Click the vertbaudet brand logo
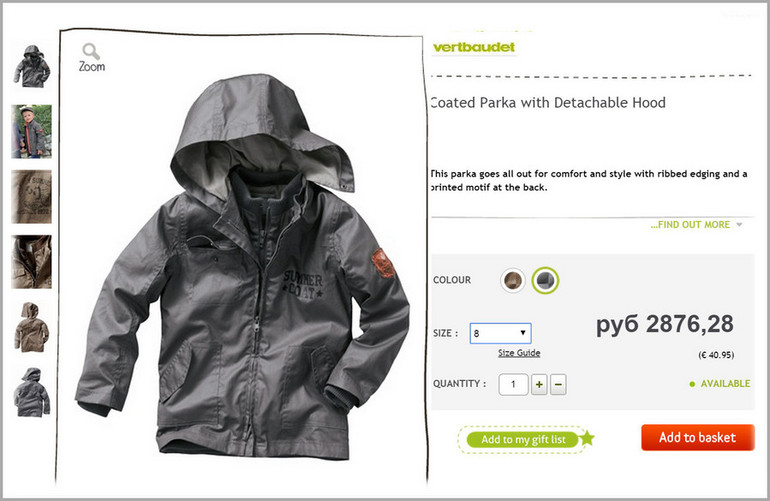The height and width of the screenshot is (501, 770). click(x=474, y=47)
